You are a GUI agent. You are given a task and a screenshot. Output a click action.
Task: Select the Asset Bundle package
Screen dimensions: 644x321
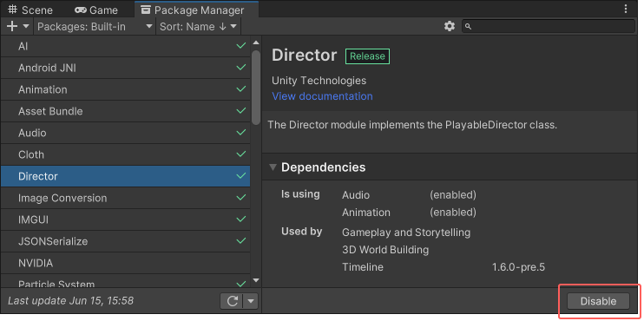click(x=125, y=111)
